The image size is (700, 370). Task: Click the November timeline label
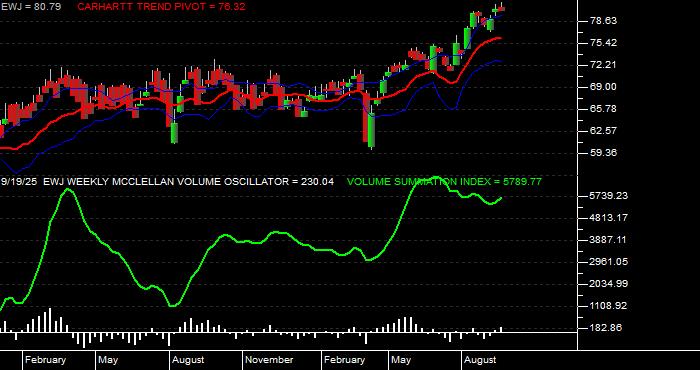point(270,360)
